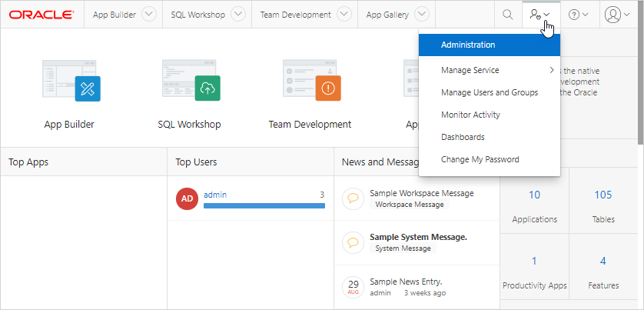Open the SQL Workshop tab in header

point(198,15)
